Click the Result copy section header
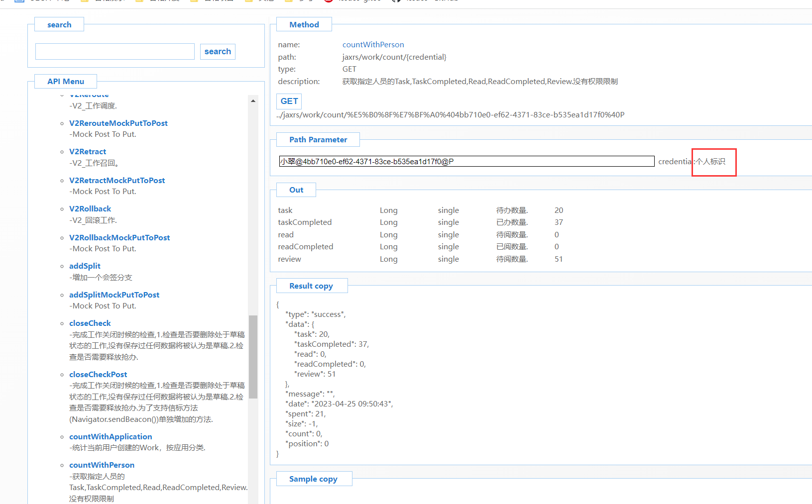The height and width of the screenshot is (504, 812). (x=311, y=286)
